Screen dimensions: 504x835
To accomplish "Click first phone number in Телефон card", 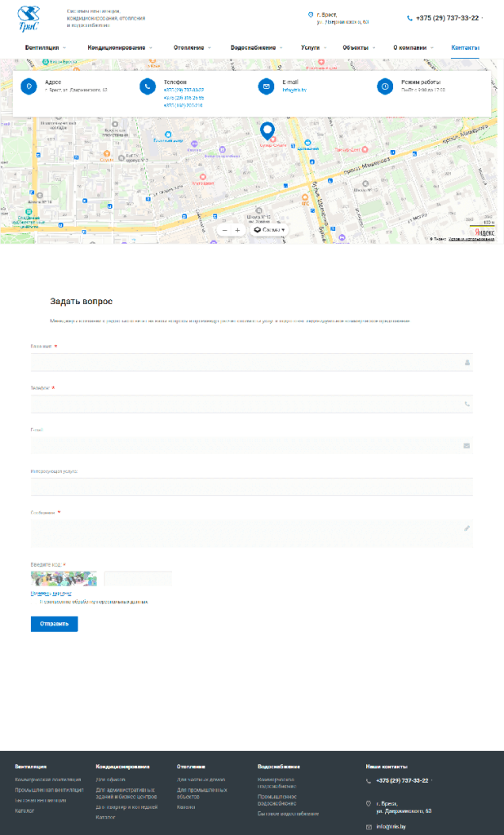I will coord(183,91).
